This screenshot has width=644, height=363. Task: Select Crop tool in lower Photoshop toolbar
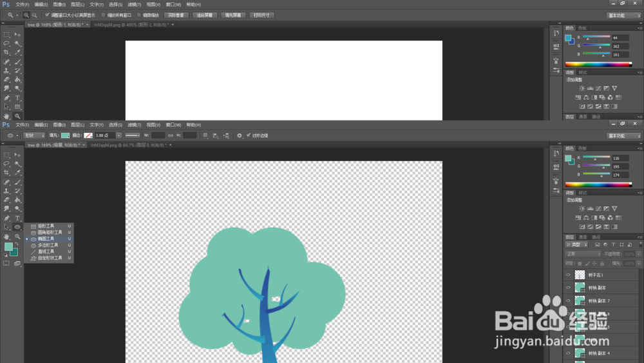6,173
